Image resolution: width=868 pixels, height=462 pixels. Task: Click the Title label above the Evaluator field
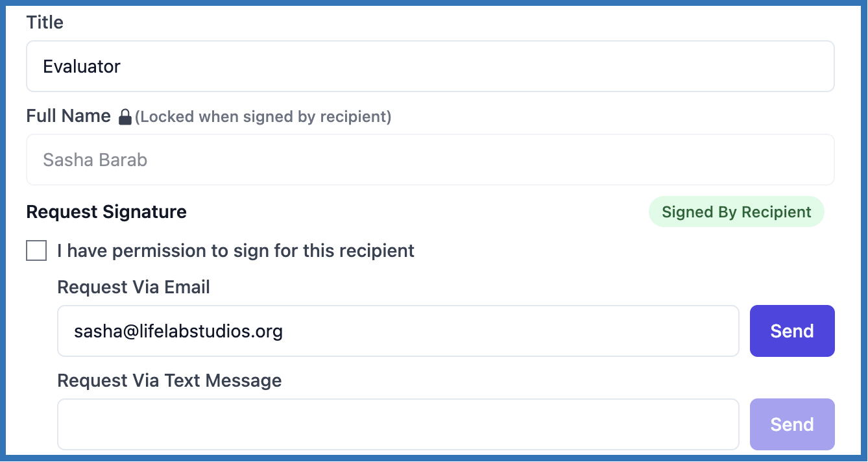pyautogui.click(x=44, y=22)
